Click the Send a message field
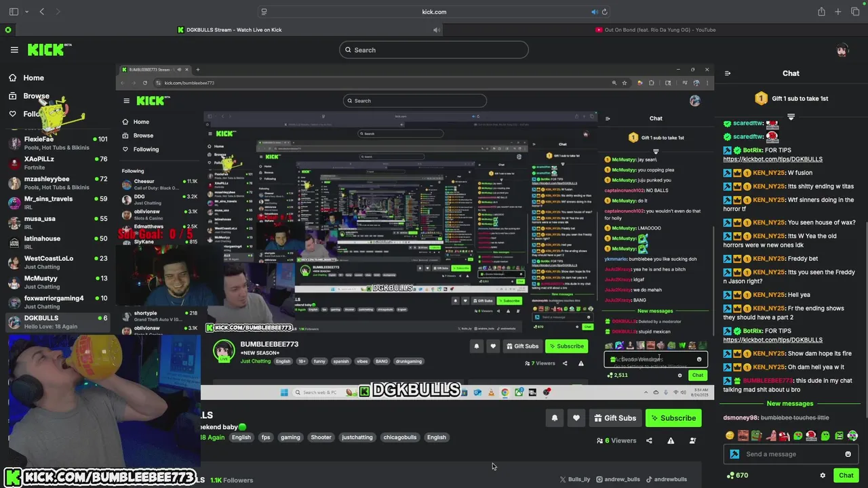868x488 pixels. 791,454
